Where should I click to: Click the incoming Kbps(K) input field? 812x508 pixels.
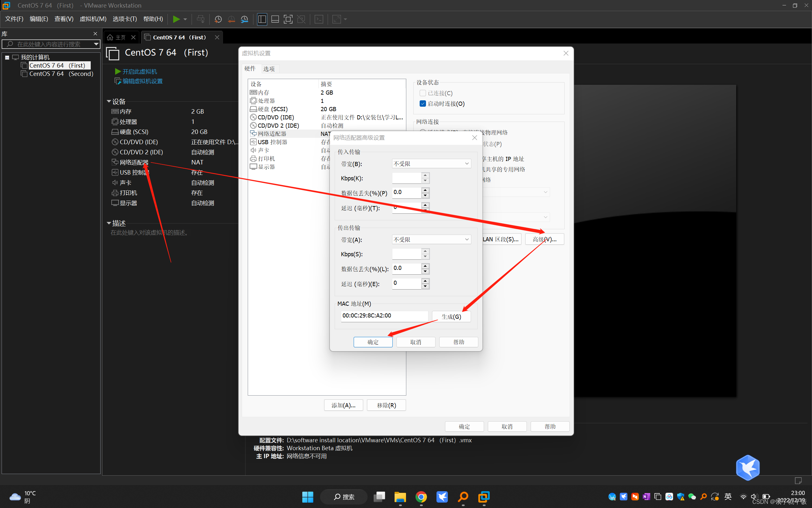407,178
